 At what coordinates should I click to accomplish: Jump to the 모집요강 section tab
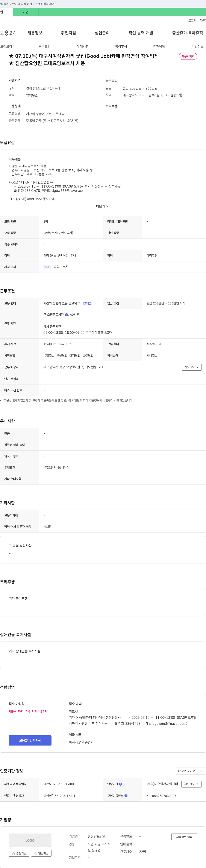[x=6, y=46]
